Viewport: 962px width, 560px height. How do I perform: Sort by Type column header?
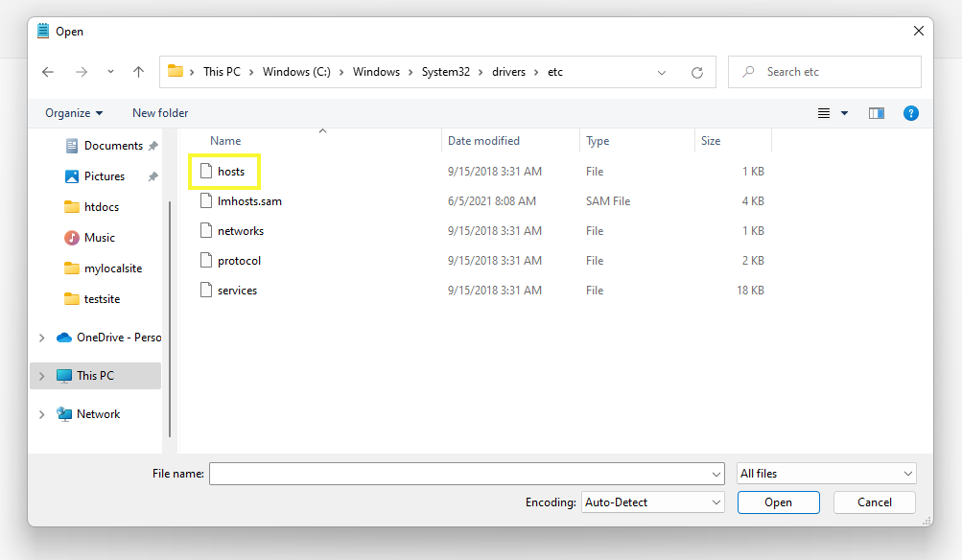[598, 140]
